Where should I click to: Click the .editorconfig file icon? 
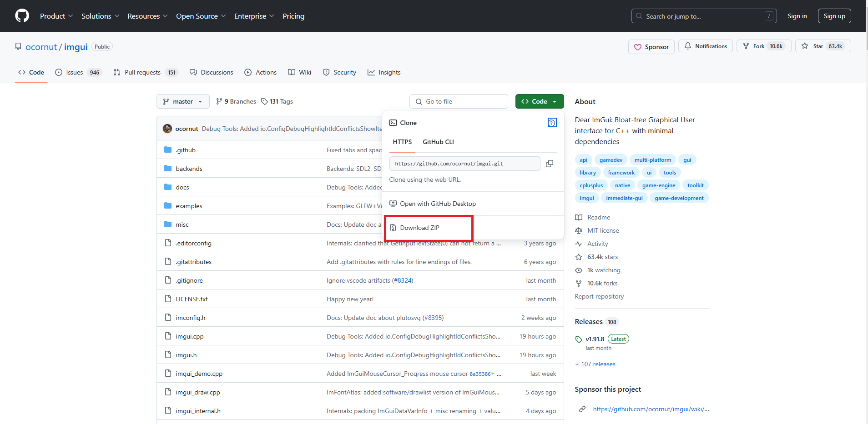coord(168,243)
